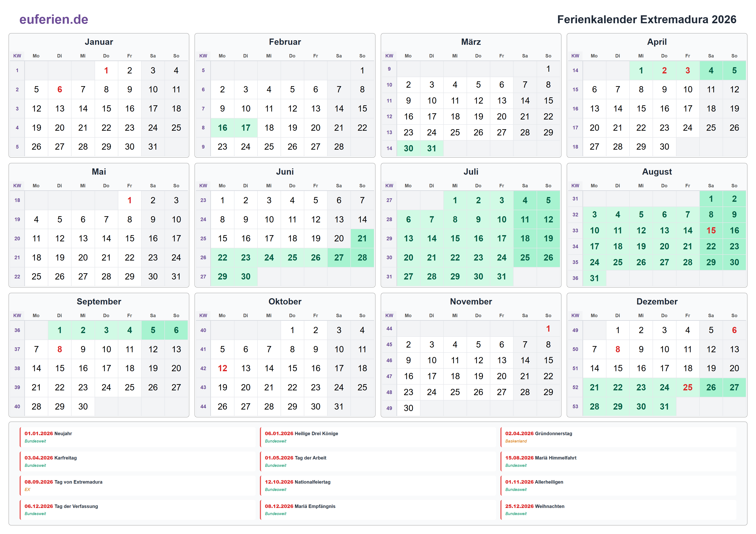Open the 12.10.2026 Nationalfeiertag entry

pos(378,486)
